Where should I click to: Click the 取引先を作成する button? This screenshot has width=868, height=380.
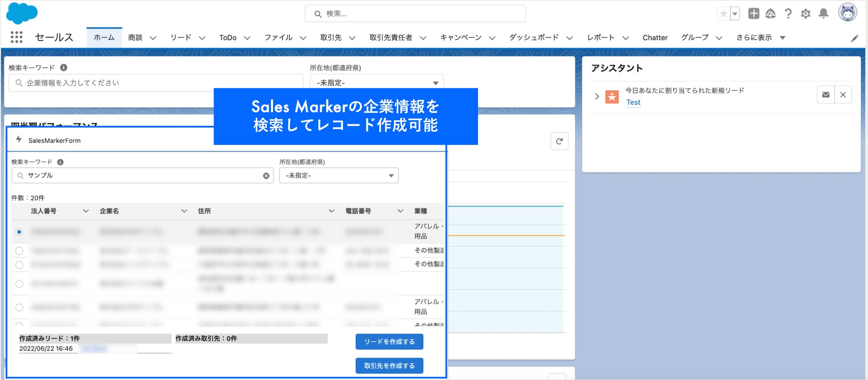pos(389,366)
